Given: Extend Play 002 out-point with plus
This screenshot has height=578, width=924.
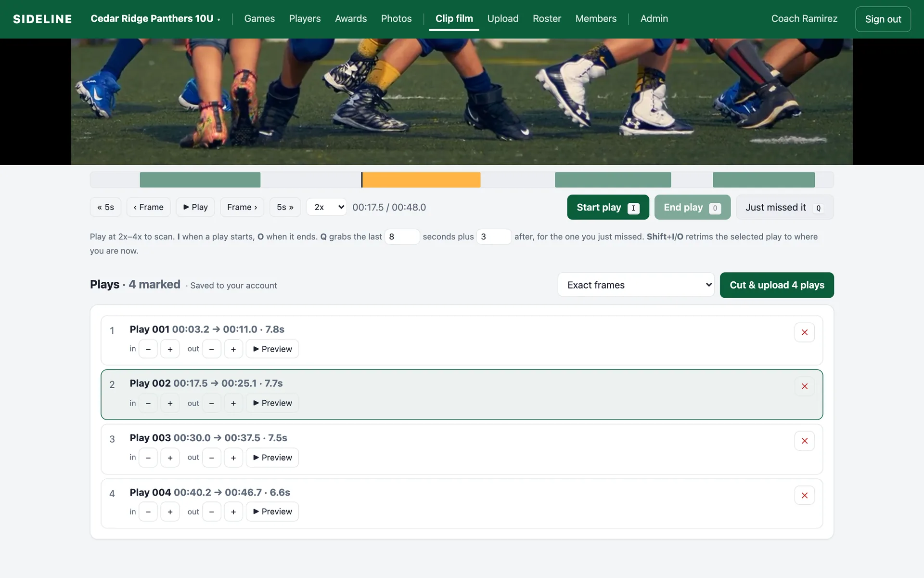Looking at the screenshot, I should (x=233, y=403).
